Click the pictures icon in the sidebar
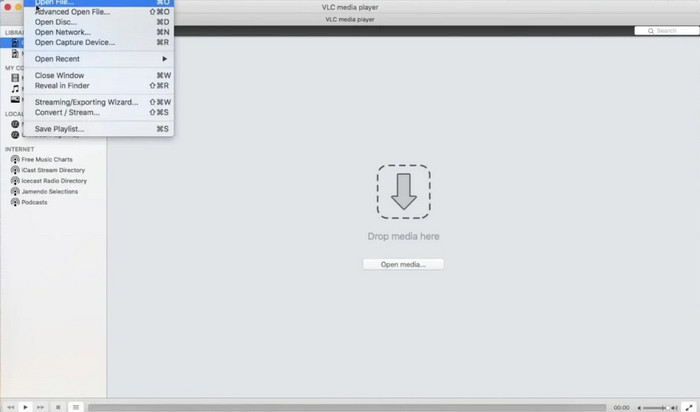 point(15,100)
